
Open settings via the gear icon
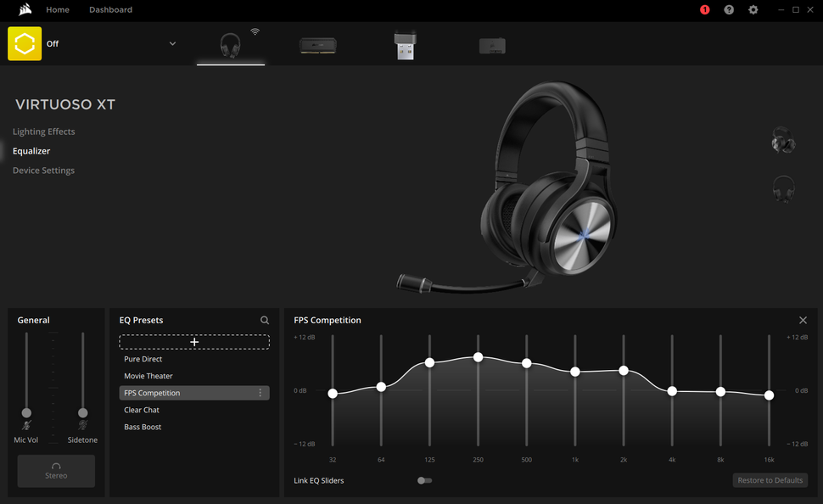[x=753, y=10]
